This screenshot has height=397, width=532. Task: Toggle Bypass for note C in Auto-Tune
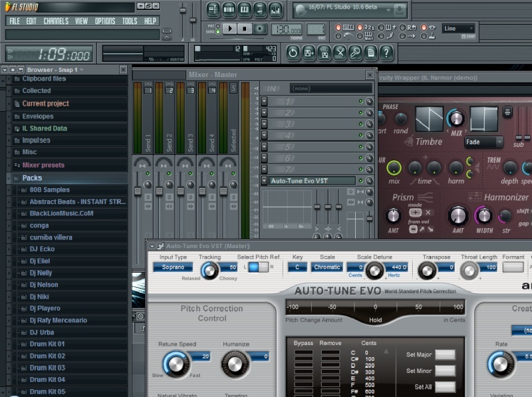(x=303, y=352)
